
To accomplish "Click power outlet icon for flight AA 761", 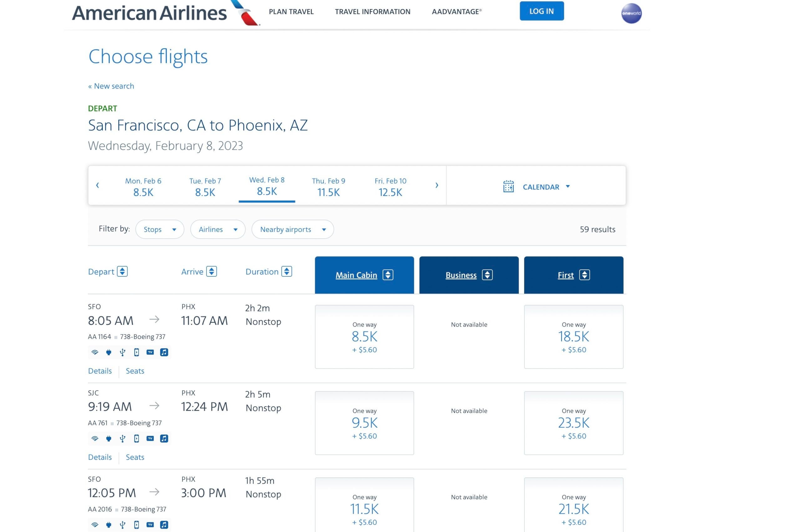I will tap(109, 438).
